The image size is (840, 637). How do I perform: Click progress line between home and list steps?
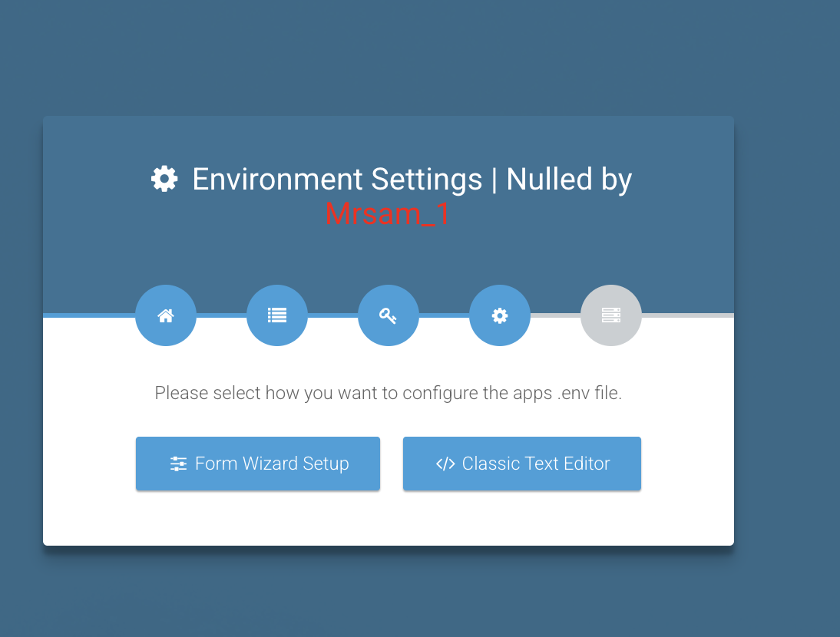pos(221,315)
